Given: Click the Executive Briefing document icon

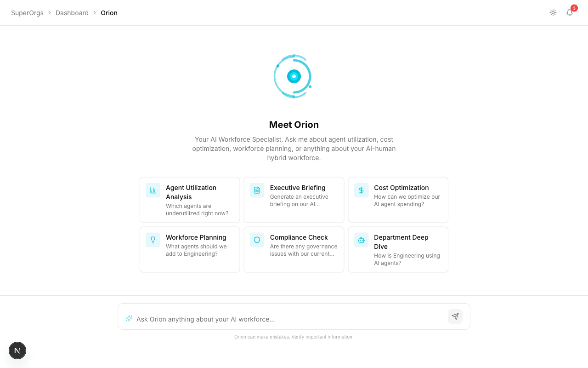Looking at the screenshot, I should coord(257,190).
